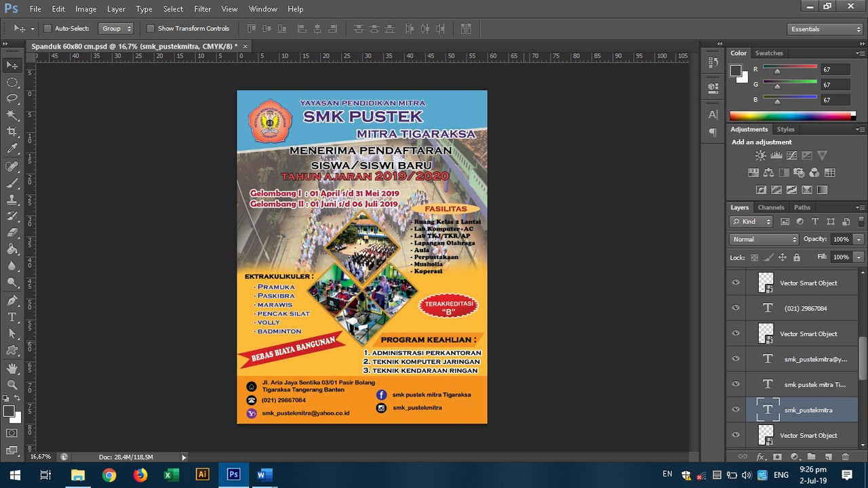The height and width of the screenshot is (488, 868).
Task: Add a Curves adjustment
Action: tap(791, 155)
